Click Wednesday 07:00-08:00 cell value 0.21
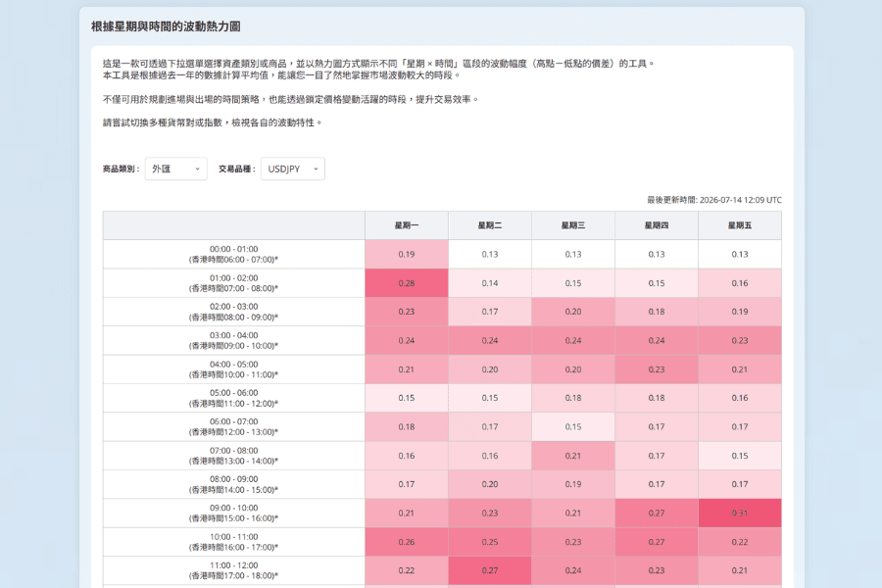882x588 pixels. [573, 456]
